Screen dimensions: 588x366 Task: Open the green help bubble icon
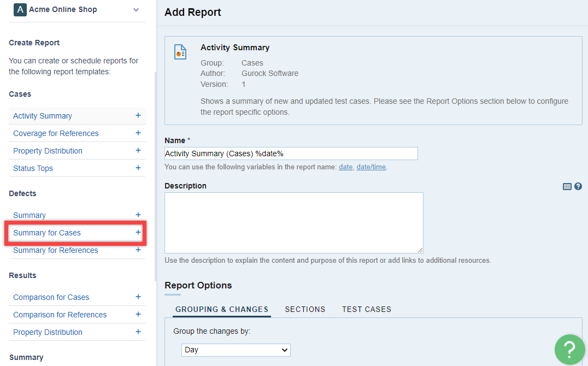(x=569, y=349)
